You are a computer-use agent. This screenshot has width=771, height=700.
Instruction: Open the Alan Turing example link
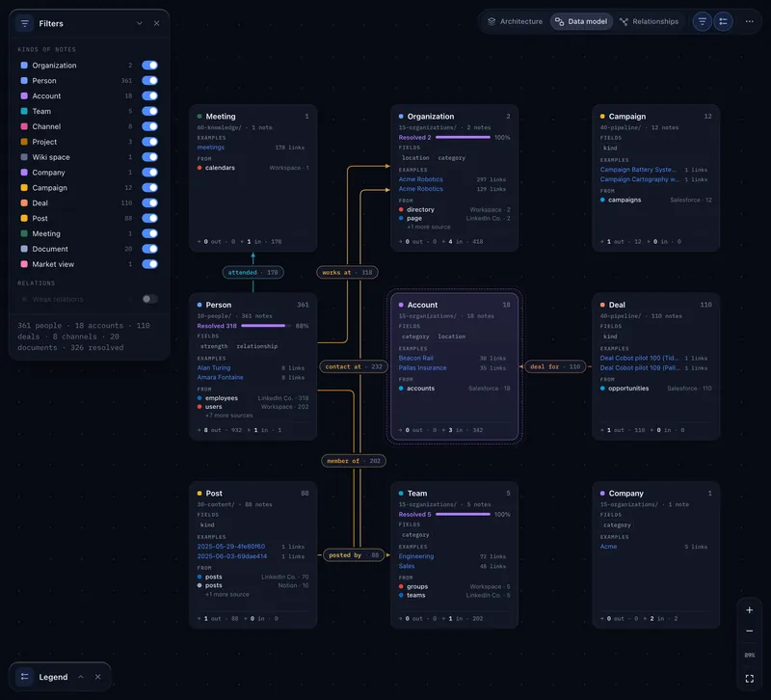tap(213, 368)
